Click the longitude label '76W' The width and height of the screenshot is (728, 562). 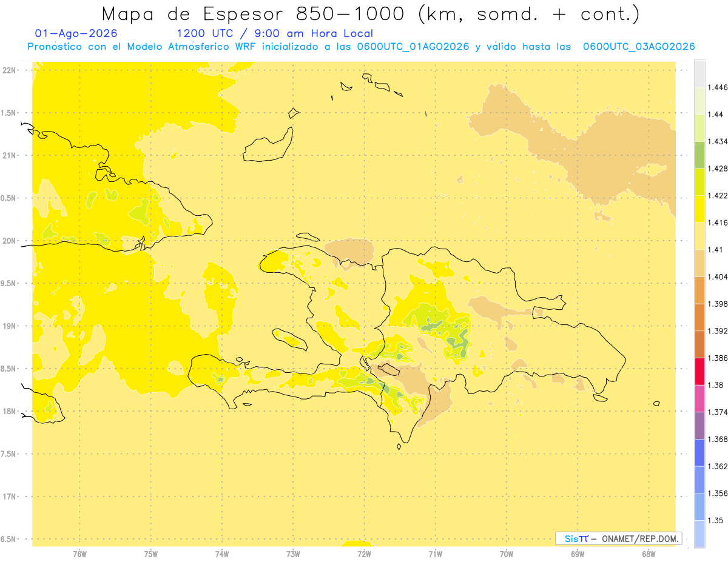click(x=79, y=555)
